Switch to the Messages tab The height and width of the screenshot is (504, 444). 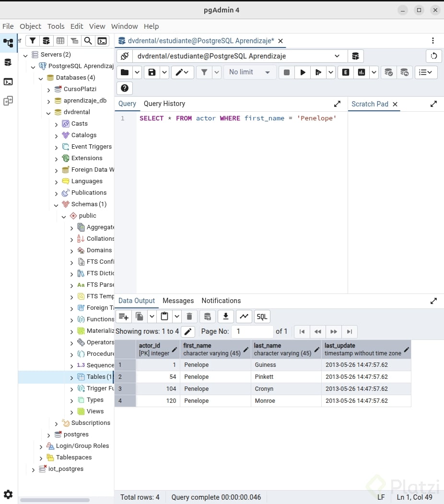click(x=178, y=301)
